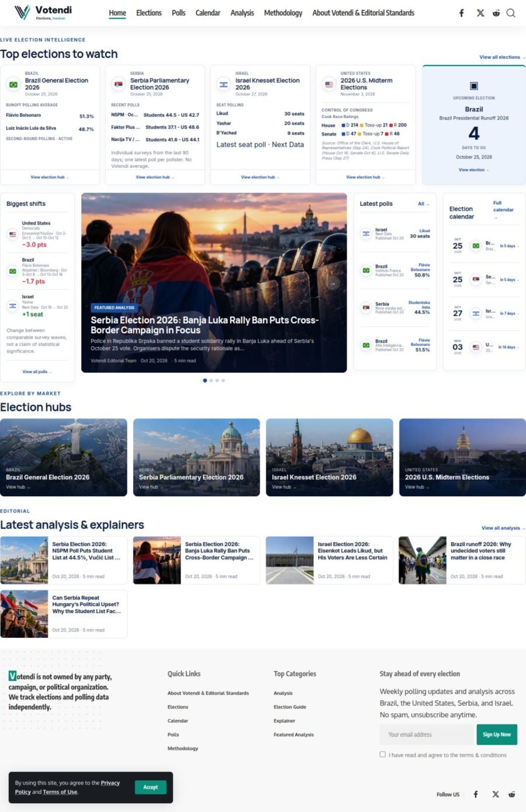
Task: Open Brazil runoff undecided voters article
Action: tap(481, 551)
